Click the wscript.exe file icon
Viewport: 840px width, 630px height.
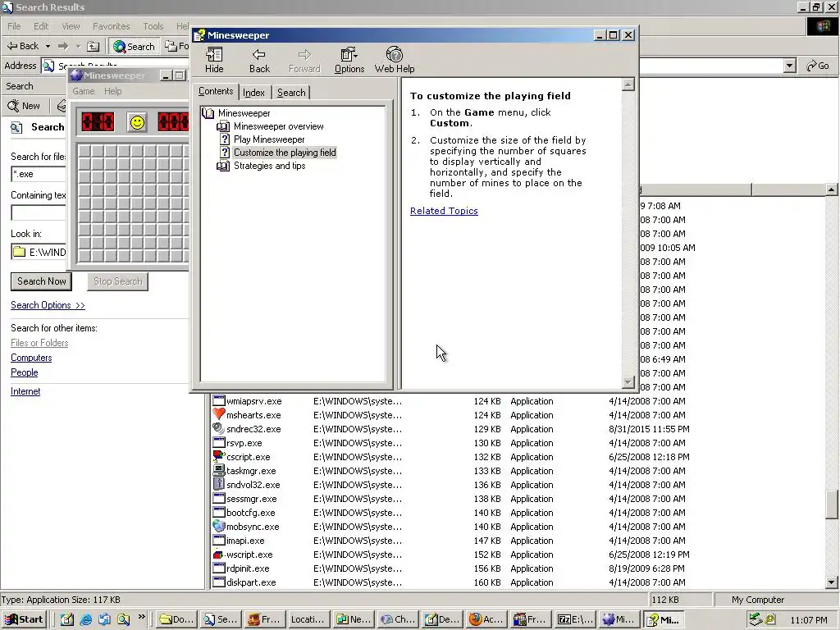[x=218, y=554]
